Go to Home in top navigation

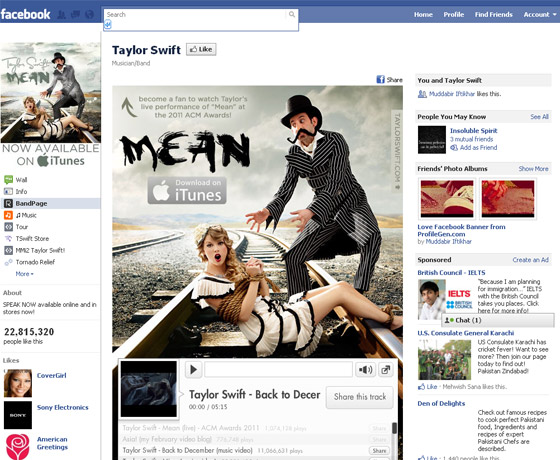click(423, 15)
